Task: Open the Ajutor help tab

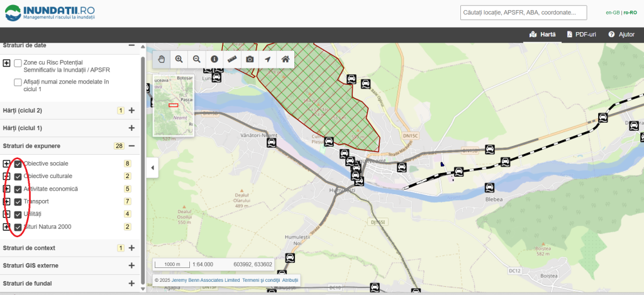Action: pos(621,35)
